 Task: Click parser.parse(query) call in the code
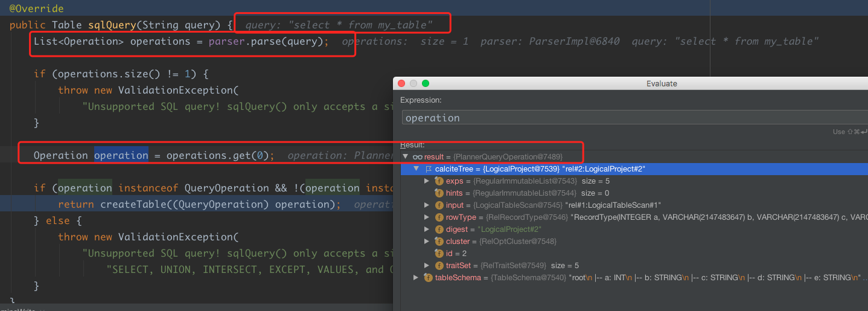[266, 42]
